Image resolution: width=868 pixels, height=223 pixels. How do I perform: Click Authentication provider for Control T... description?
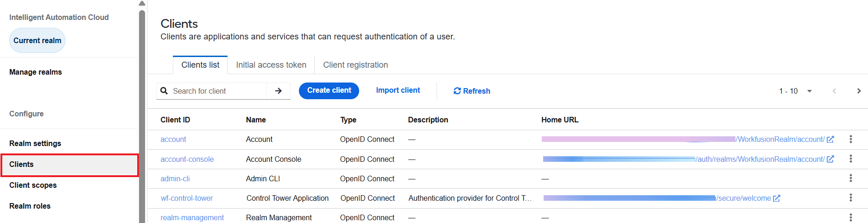coord(470,198)
